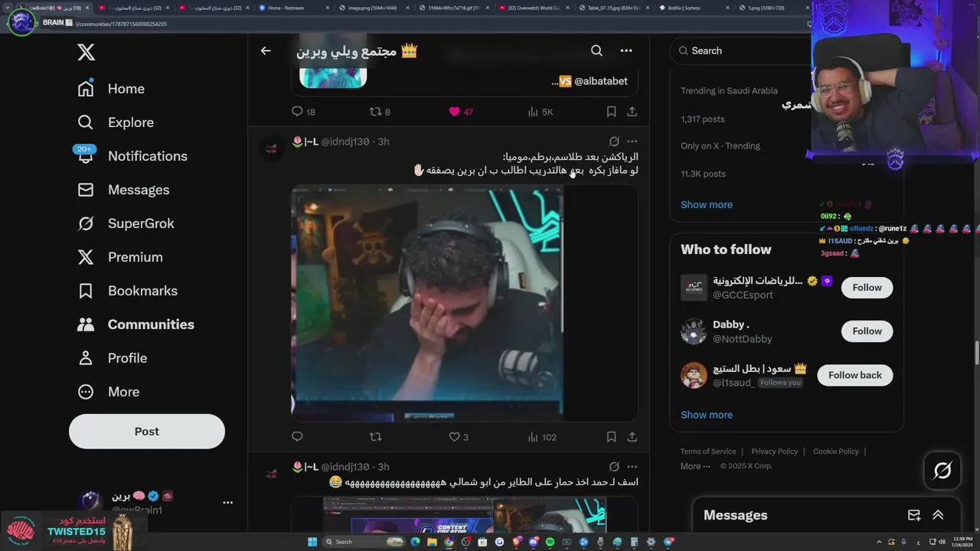This screenshot has width=980, height=551.
Task: Open more options on the second @idndj130 post
Action: click(x=632, y=467)
